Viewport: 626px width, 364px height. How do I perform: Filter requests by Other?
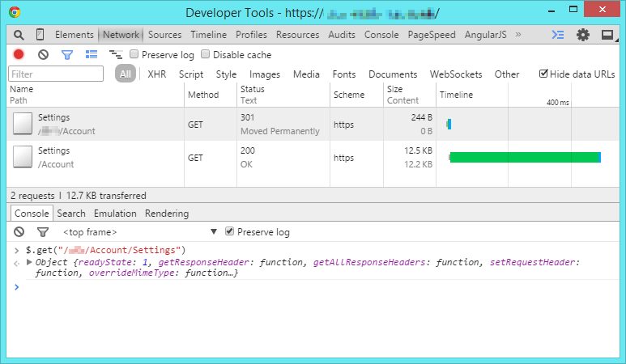coord(507,74)
